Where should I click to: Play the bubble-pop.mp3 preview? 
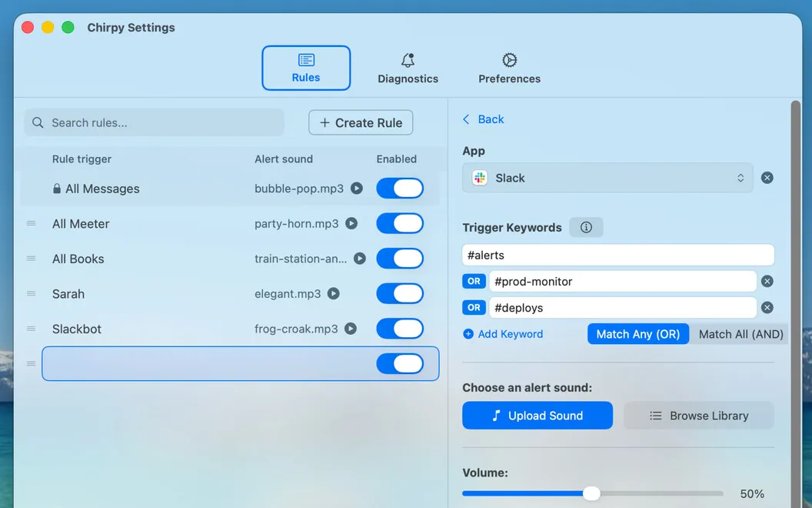pyautogui.click(x=356, y=188)
